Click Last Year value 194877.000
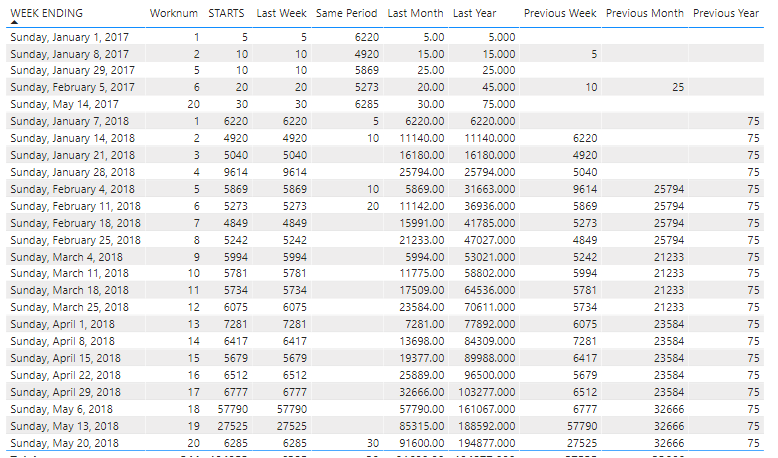Screen dimensions: 778x458 tap(486, 443)
